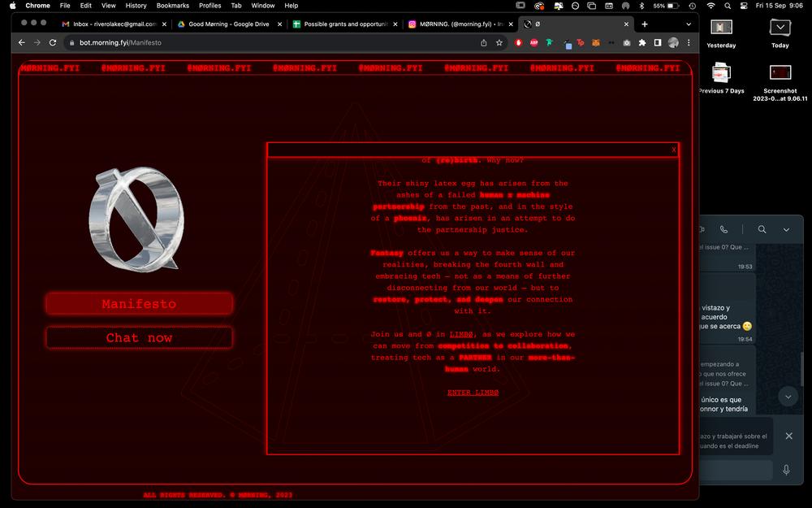Start a voice call in the chat window
The image size is (812, 508).
[724, 229]
